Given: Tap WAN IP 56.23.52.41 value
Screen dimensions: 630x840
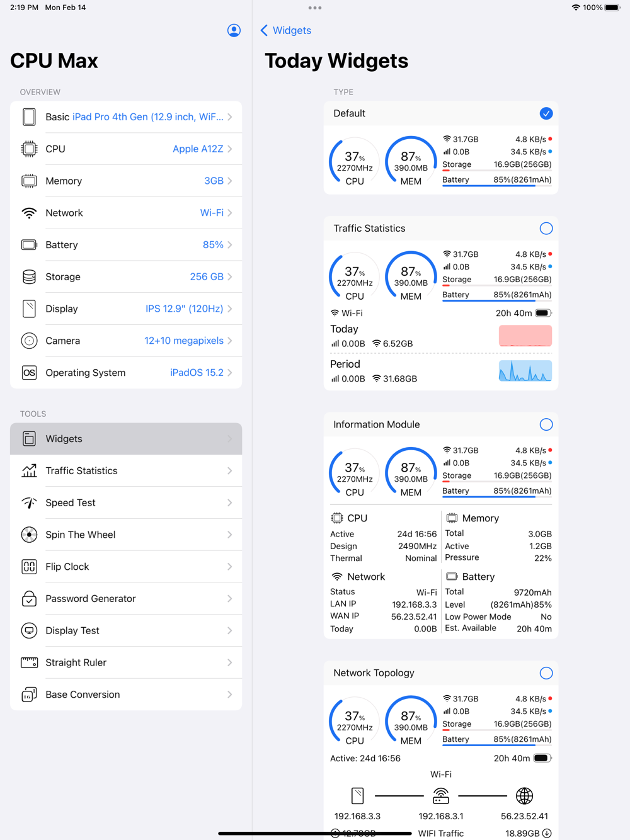Looking at the screenshot, I should click(414, 616).
